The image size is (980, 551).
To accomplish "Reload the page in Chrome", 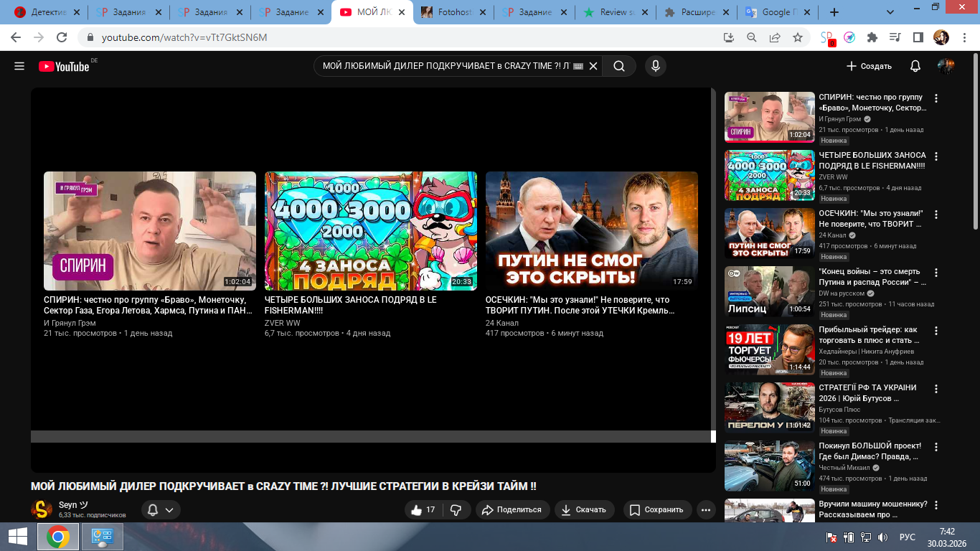I will (x=62, y=37).
